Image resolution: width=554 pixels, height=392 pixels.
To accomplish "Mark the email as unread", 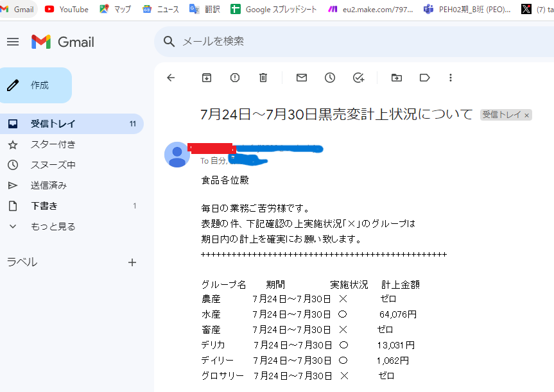I will pos(301,77).
